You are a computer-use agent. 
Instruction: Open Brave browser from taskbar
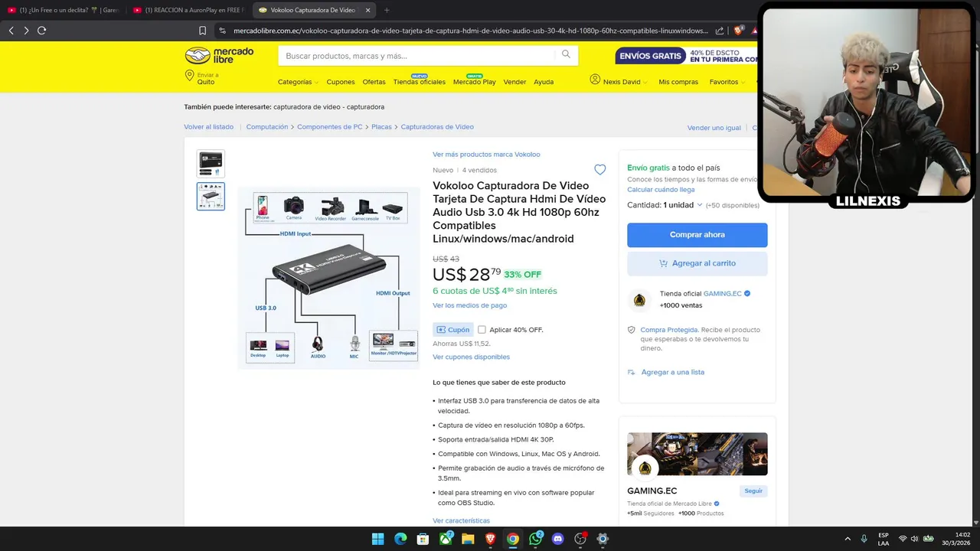[490, 539]
